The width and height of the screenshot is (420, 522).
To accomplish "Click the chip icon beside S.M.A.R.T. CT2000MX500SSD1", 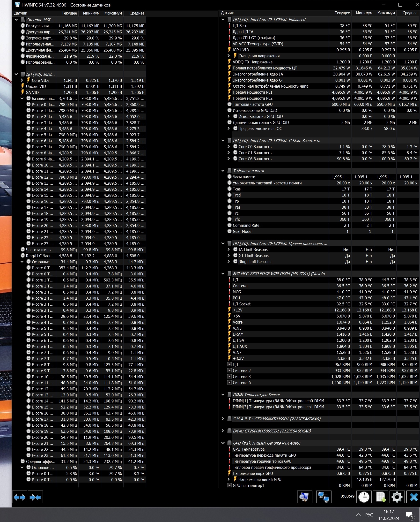I will [229, 419].
